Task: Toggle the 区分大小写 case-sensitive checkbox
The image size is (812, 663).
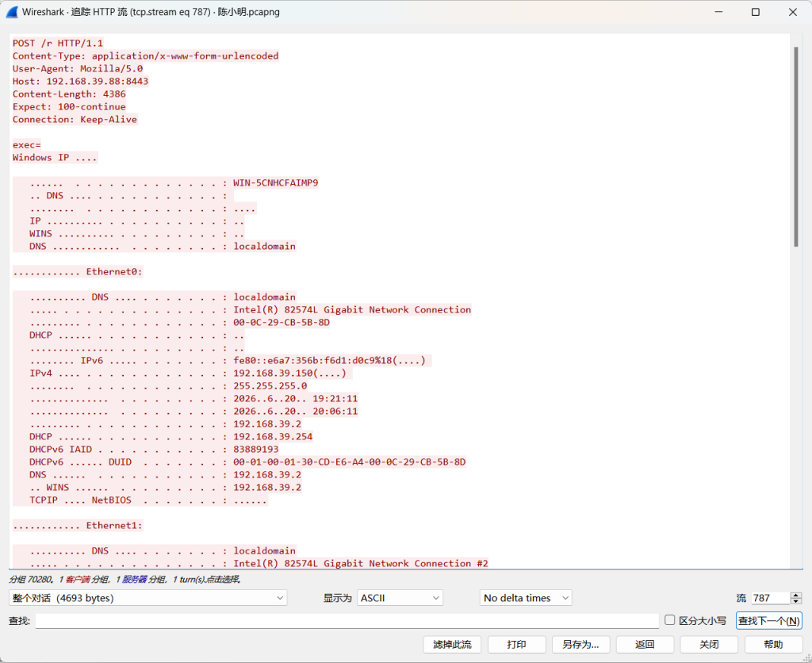Action: coord(669,620)
